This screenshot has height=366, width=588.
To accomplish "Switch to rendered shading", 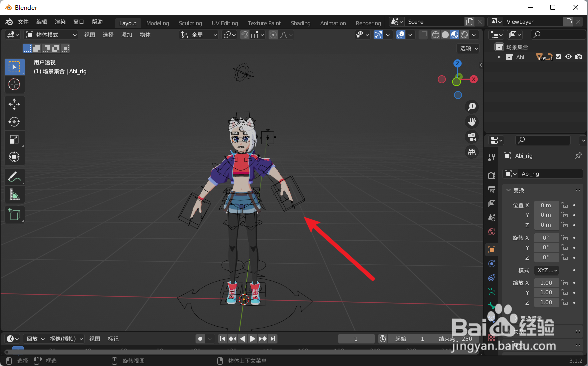I will tap(464, 35).
